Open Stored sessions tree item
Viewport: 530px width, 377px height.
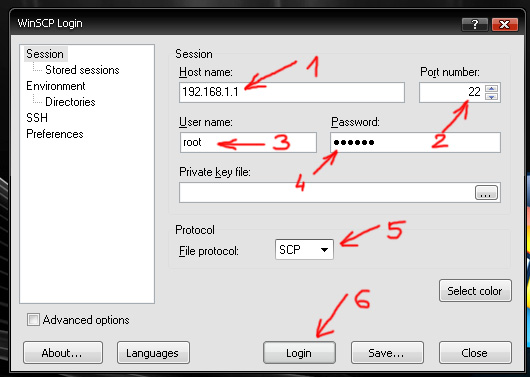coord(82,70)
